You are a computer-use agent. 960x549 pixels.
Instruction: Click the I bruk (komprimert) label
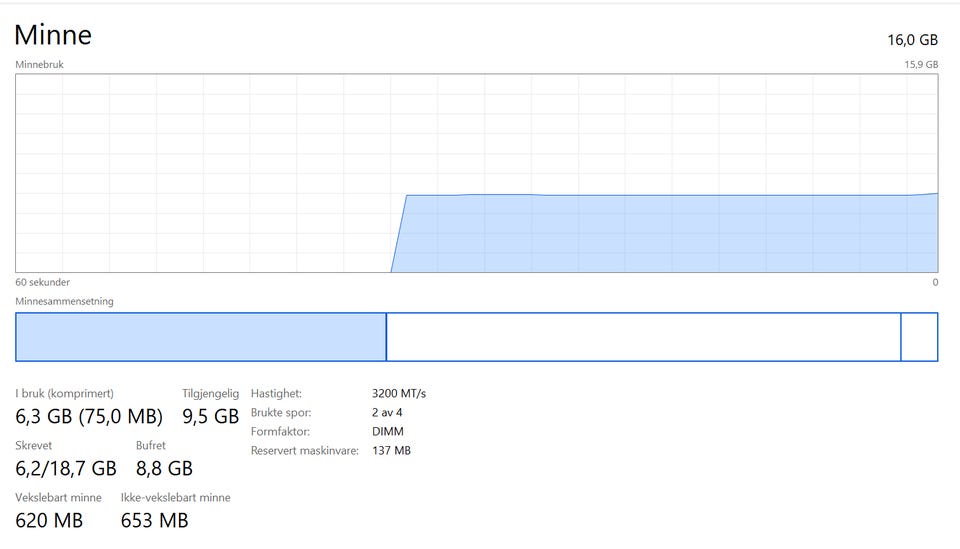coord(64,393)
